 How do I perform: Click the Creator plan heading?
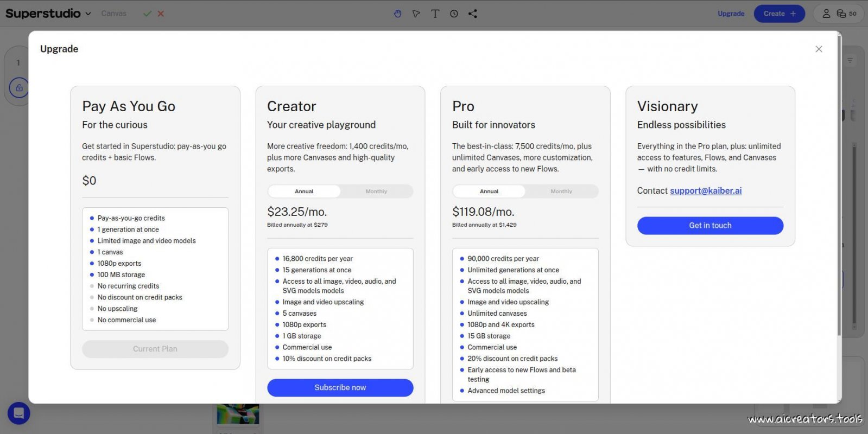click(292, 106)
